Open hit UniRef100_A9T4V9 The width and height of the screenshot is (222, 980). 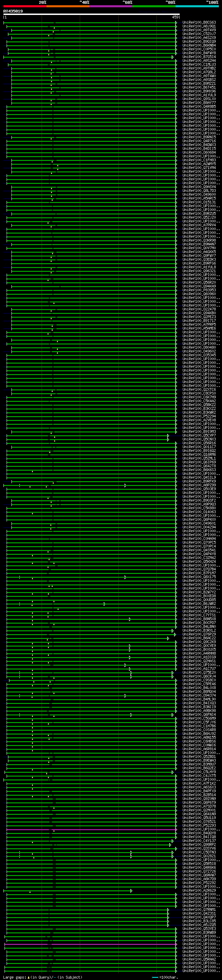click(x=199, y=30)
